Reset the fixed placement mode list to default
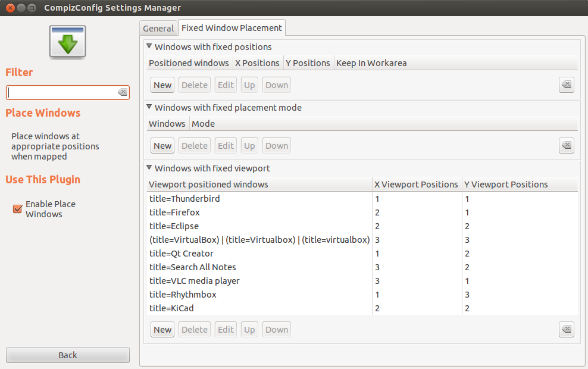This screenshot has height=369, width=588. pyautogui.click(x=566, y=145)
